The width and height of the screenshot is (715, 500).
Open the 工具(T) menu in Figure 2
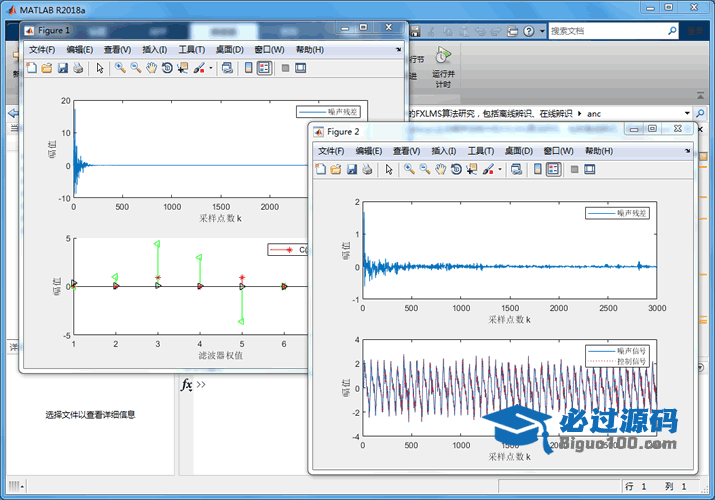pos(481,151)
